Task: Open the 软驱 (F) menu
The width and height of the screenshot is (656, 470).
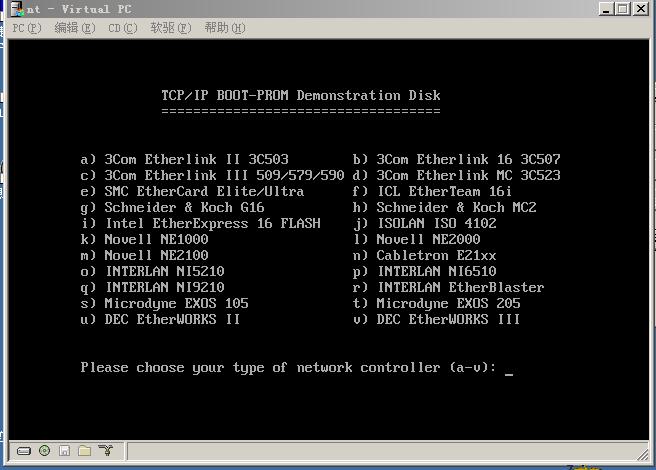Action: 171,28
